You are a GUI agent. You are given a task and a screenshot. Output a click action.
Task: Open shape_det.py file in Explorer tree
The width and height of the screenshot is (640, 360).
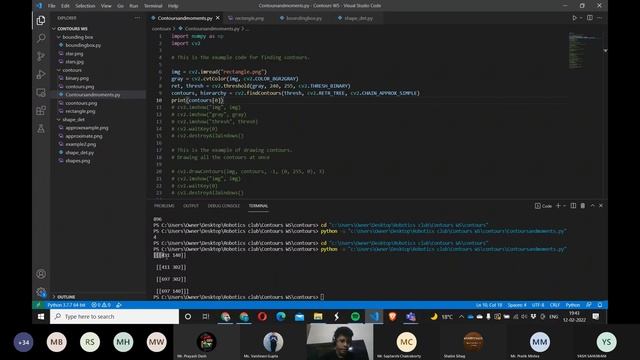[80, 152]
